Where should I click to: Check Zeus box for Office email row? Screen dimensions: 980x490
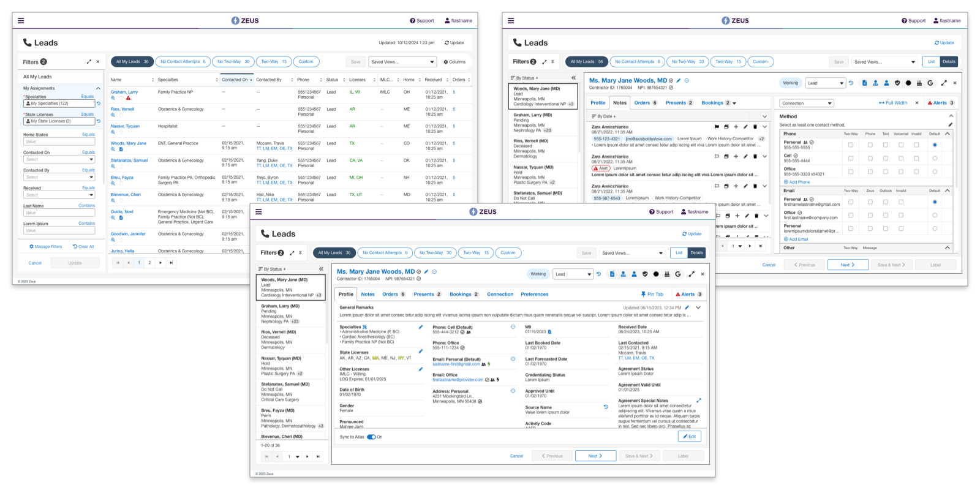(x=870, y=216)
